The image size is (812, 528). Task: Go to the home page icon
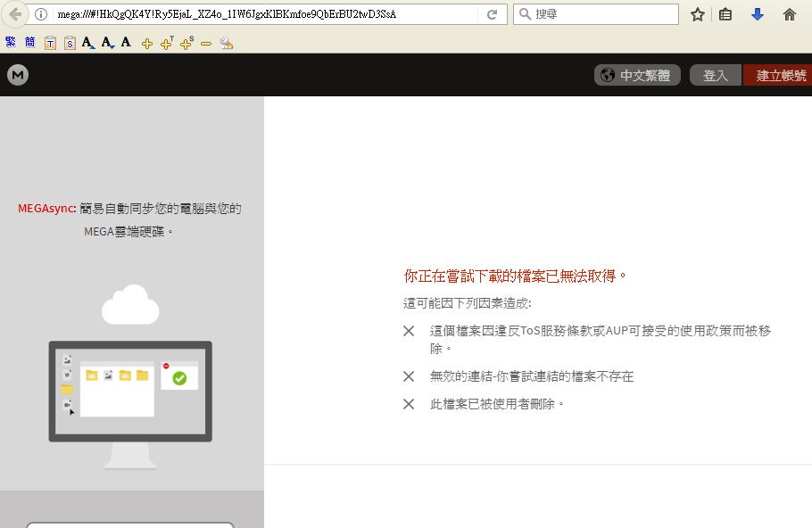click(789, 14)
